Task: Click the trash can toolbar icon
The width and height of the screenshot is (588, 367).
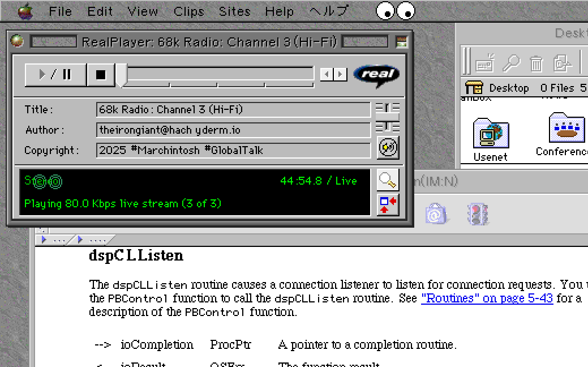Action: click(536, 63)
